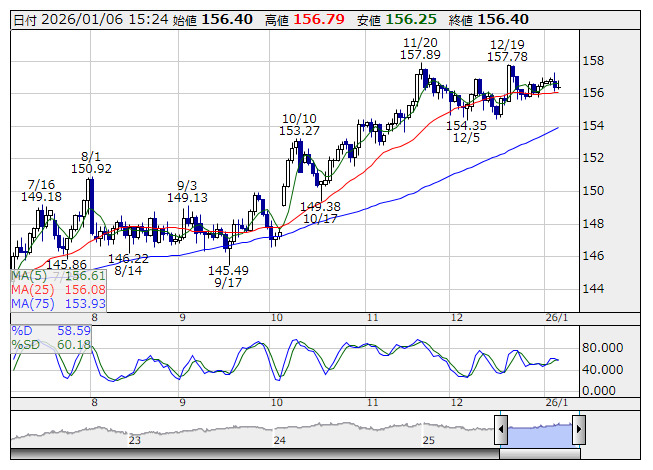Click the 12/5 low label 154.35
The width and height of the screenshot is (653, 470).
466,126
